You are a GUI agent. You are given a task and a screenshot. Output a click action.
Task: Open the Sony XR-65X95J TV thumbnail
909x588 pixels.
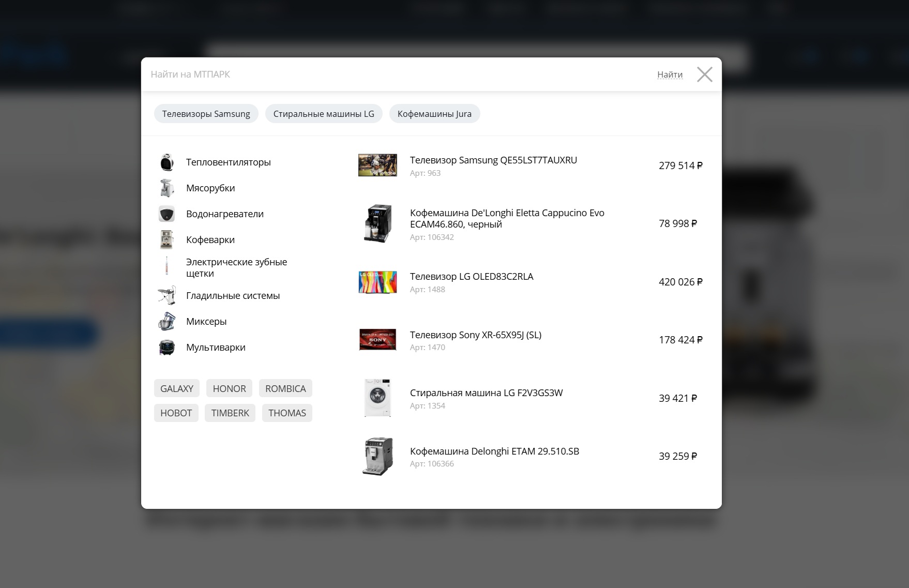point(378,340)
